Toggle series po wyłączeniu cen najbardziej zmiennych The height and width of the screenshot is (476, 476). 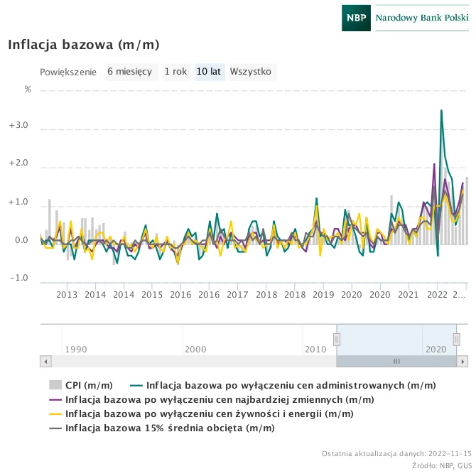coord(220,399)
